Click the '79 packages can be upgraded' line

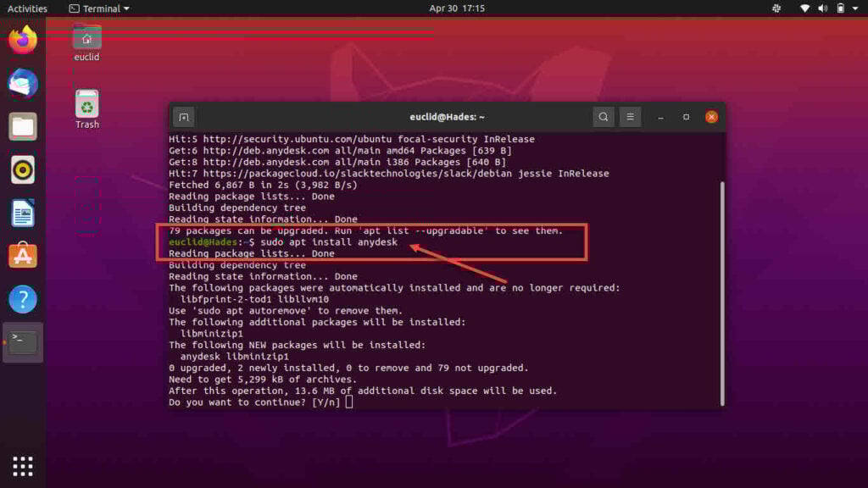coord(366,230)
